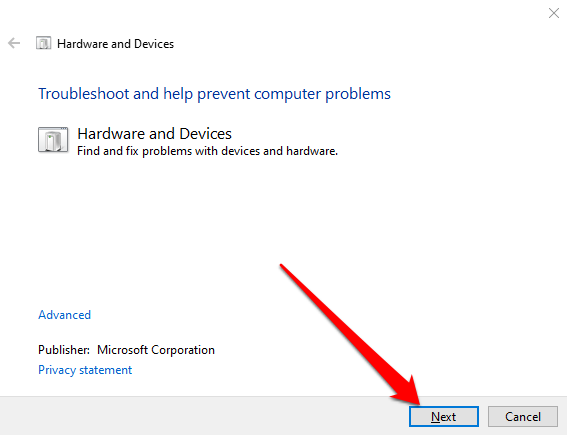Image resolution: width=567 pixels, height=435 pixels.
Task: Click 'Find and fix problems' description text
Action: 208,151
